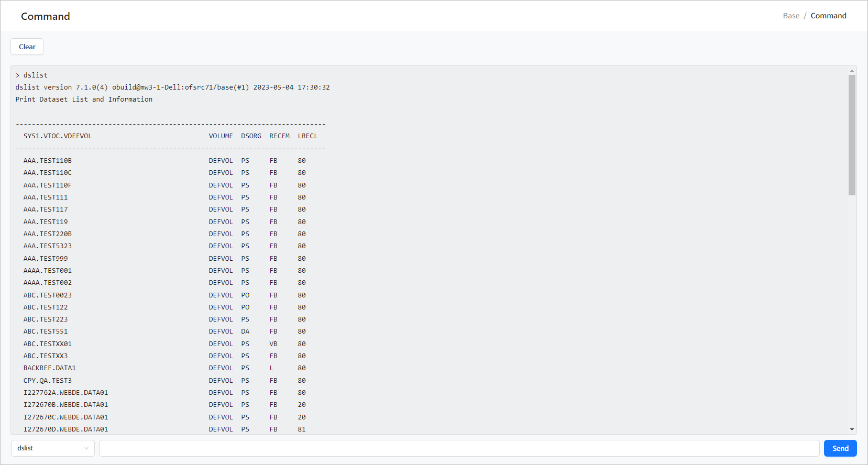
Task: Click the DSORG column header
Action: click(x=251, y=136)
